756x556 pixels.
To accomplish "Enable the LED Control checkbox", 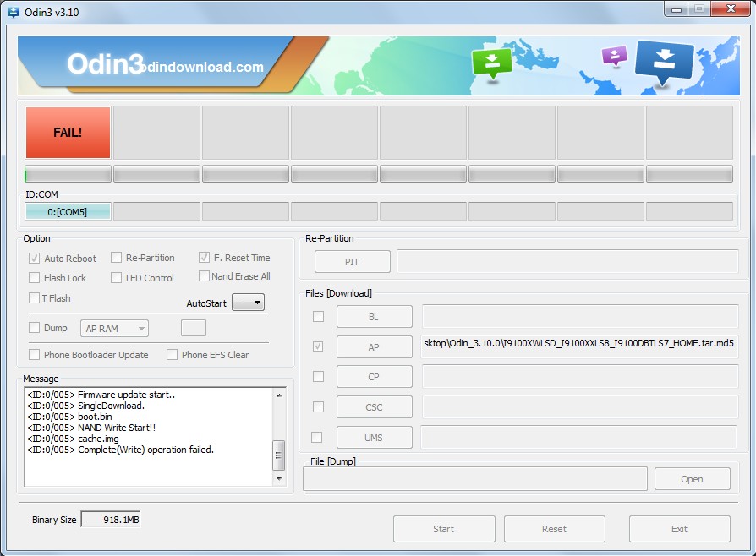I will click(x=116, y=278).
